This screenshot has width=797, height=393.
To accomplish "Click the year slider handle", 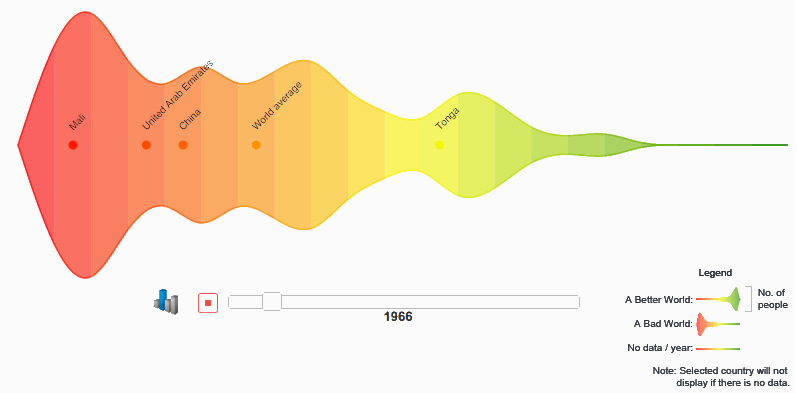I will click(272, 301).
